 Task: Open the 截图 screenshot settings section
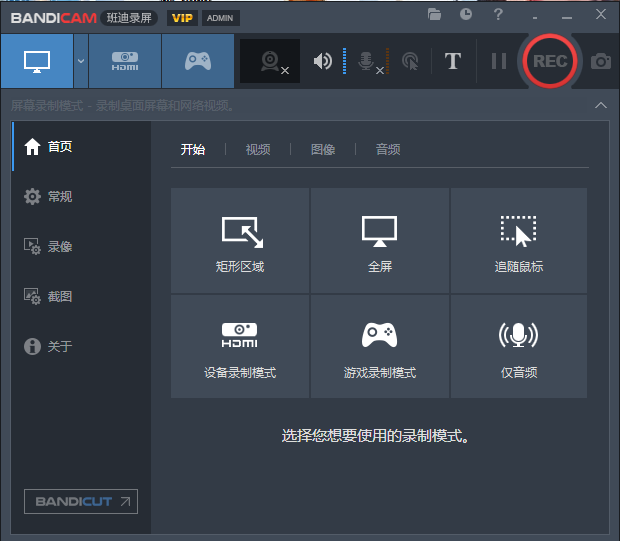(81, 296)
